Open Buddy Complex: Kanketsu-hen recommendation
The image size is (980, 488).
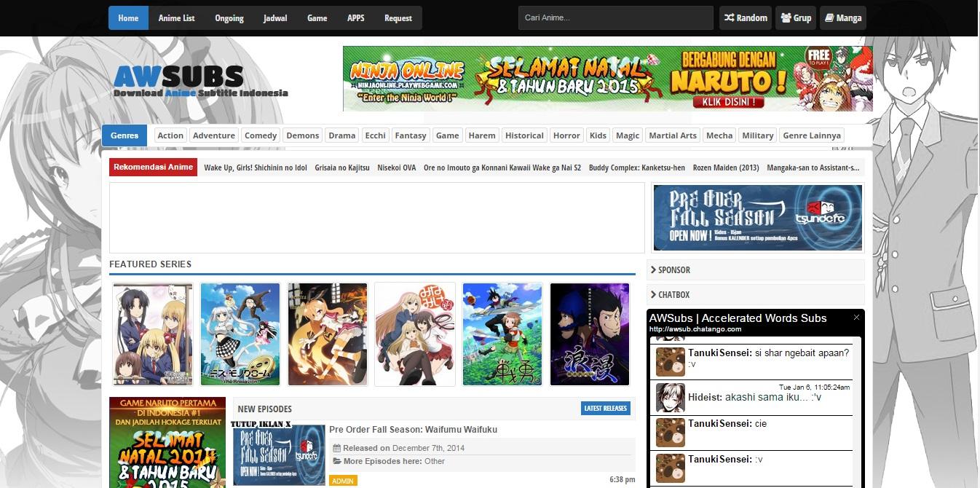click(x=637, y=168)
